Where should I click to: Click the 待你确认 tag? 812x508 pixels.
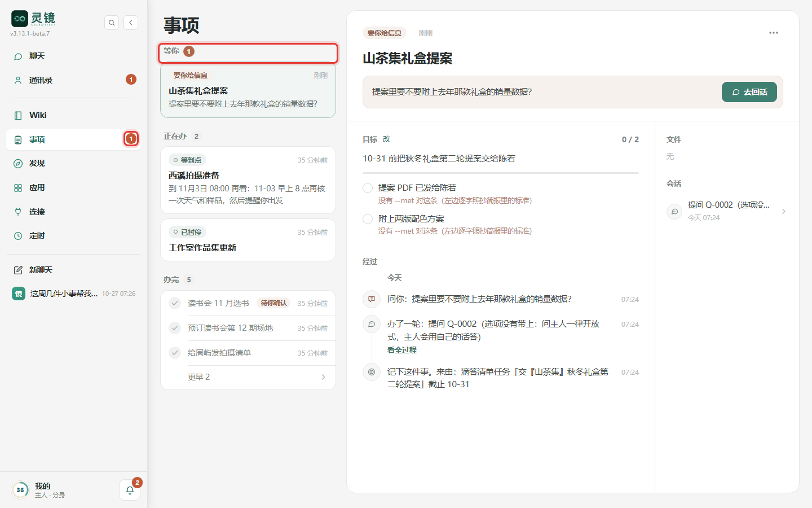273,303
